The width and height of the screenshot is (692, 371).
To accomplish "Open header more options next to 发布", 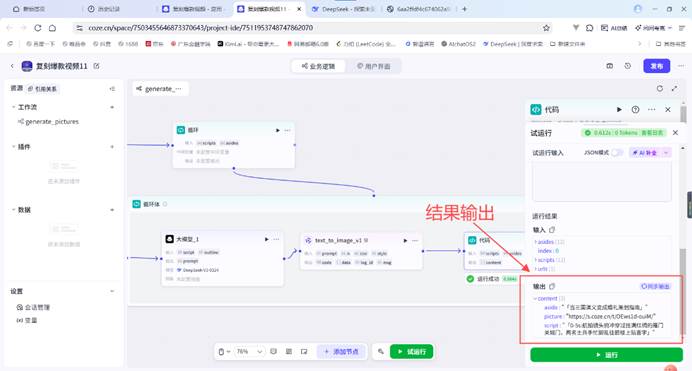I will coord(681,66).
